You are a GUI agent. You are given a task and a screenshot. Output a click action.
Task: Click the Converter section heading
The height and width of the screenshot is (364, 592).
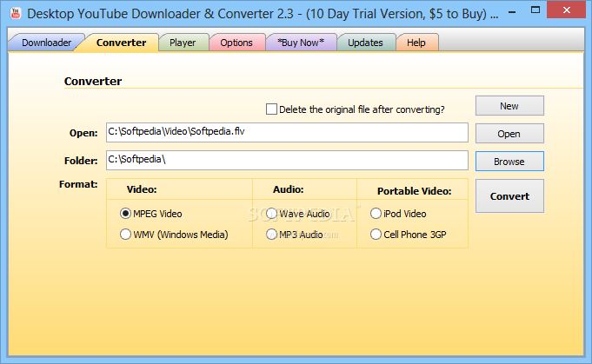tap(93, 81)
